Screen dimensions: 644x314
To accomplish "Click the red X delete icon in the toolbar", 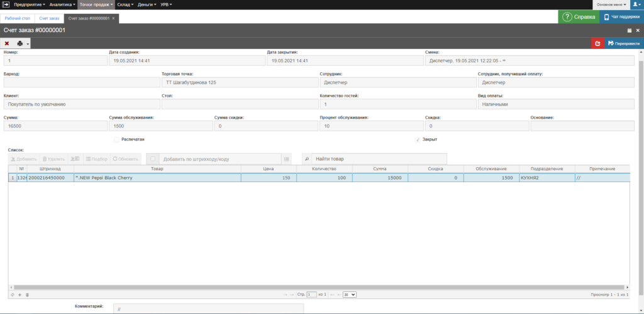I will (7, 43).
